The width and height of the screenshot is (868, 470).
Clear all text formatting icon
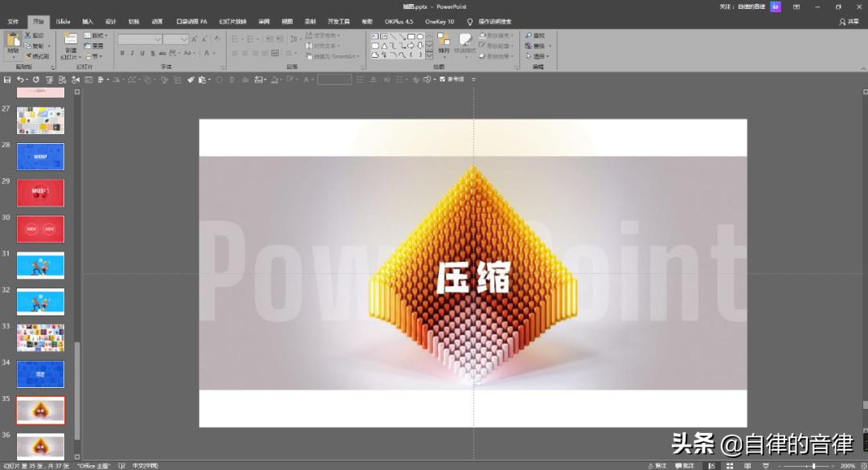(217, 39)
